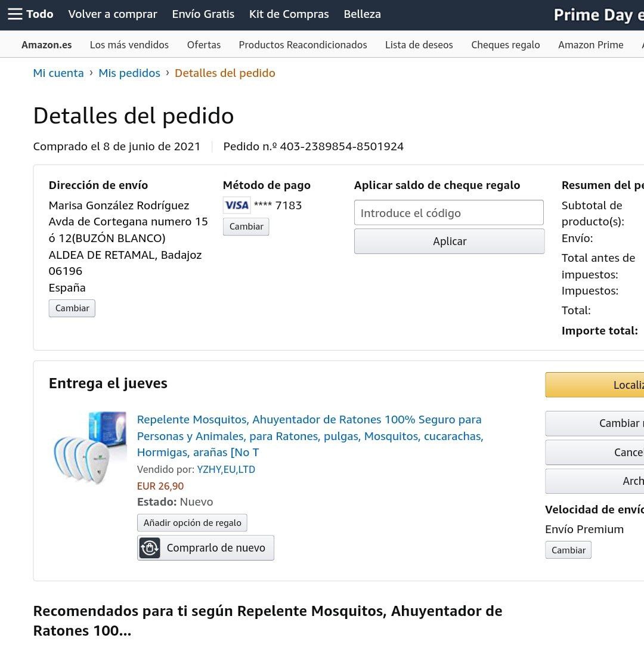
Task: Open Amazon Prime link
Action: click(591, 45)
